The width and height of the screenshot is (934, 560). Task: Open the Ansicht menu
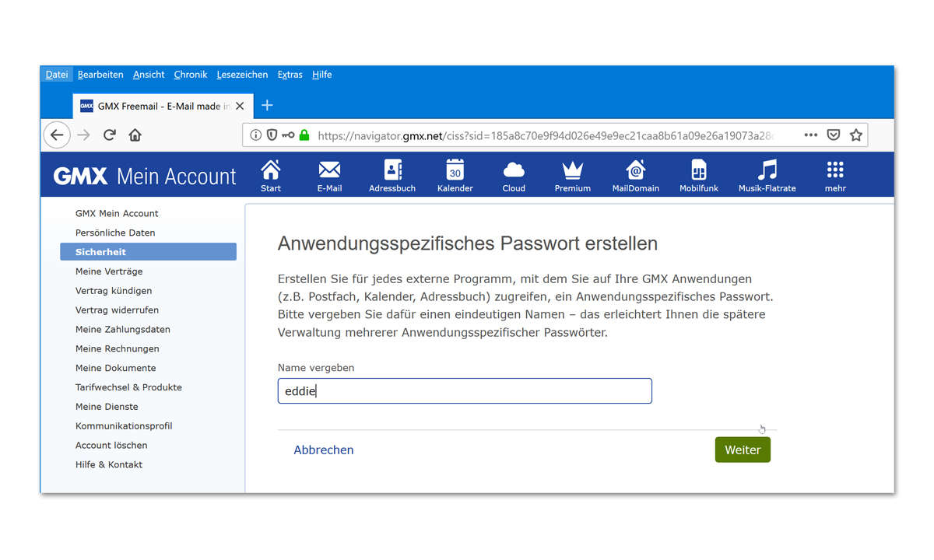(149, 75)
